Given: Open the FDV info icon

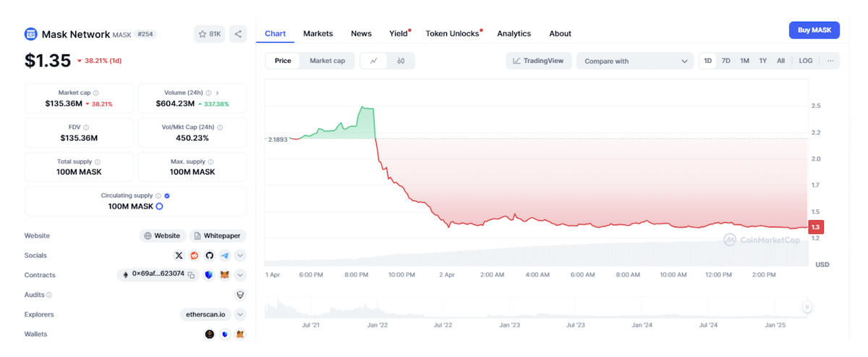Looking at the screenshot, I should [x=88, y=127].
